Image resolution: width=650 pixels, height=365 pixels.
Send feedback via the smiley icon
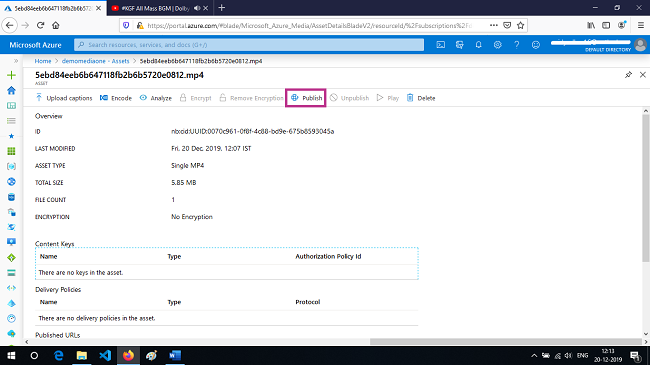536,45
